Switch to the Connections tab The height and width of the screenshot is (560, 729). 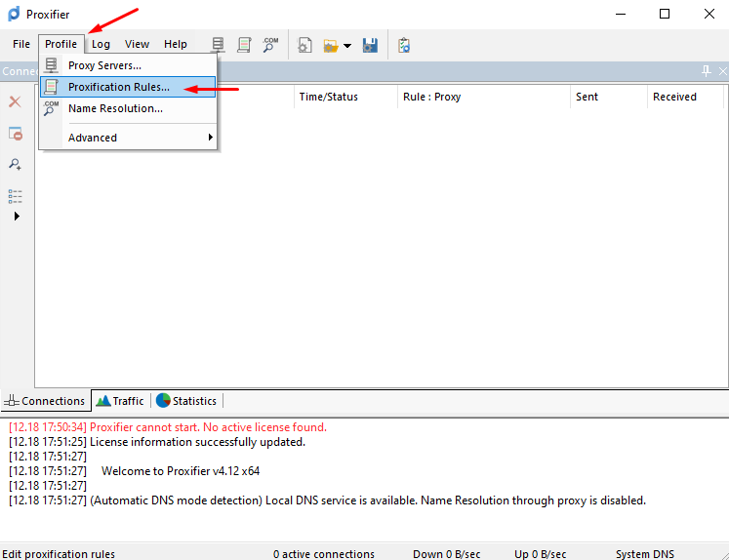46,401
